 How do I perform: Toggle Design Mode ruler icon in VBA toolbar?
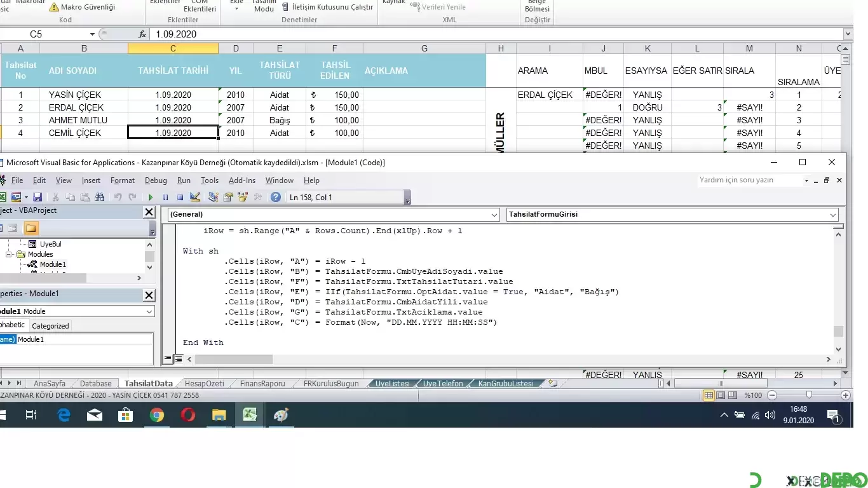(195, 197)
